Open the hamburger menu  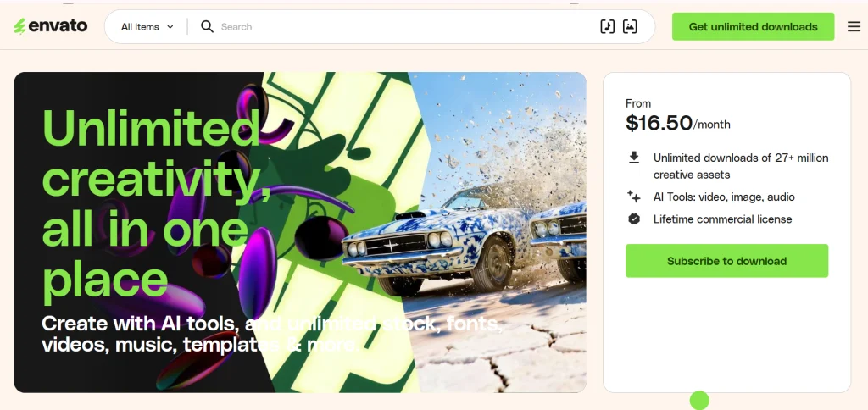[854, 26]
